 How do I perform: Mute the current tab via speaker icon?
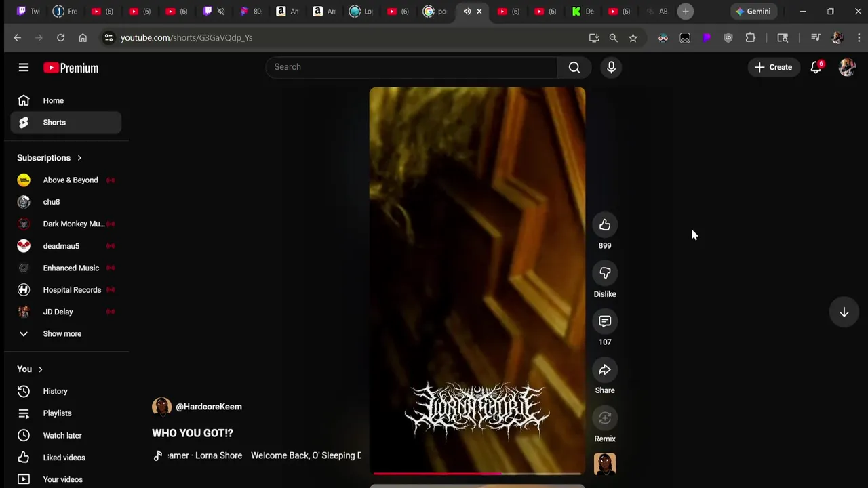(x=467, y=12)
